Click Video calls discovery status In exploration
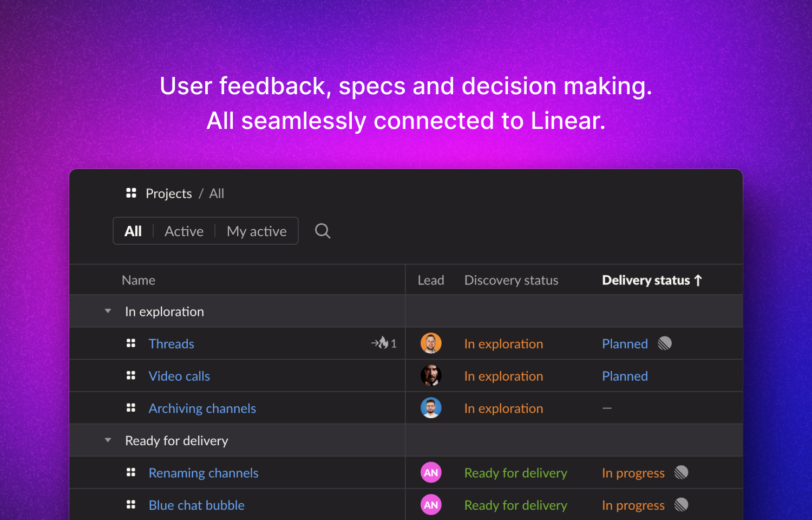 [503, 376]
